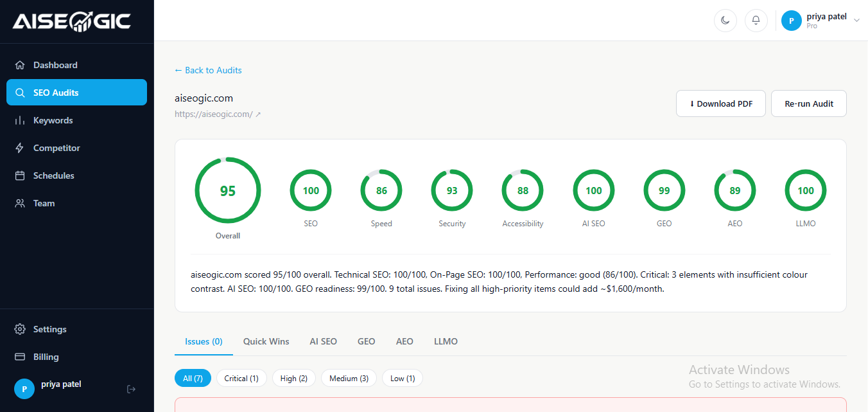Click the Accessibility 88 score ring
The image size is (868, 412).
pyautogui.click(x=523, y=190)
